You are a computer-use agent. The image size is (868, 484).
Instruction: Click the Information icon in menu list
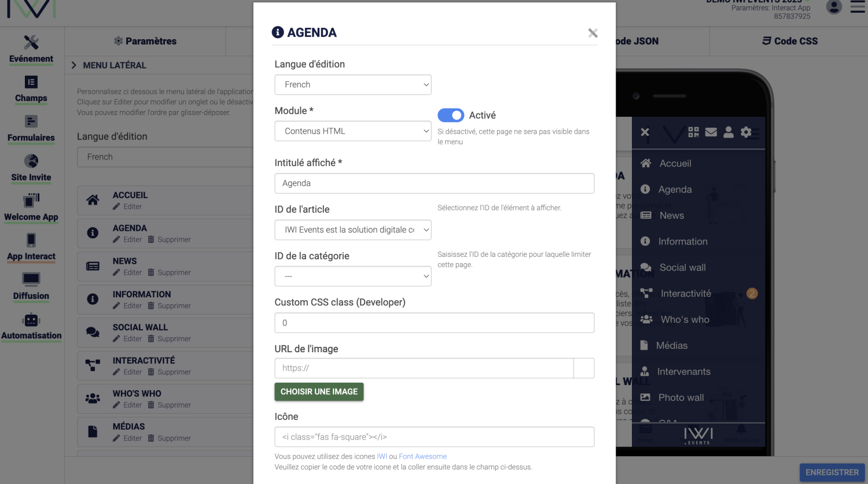tap(93, 299)
